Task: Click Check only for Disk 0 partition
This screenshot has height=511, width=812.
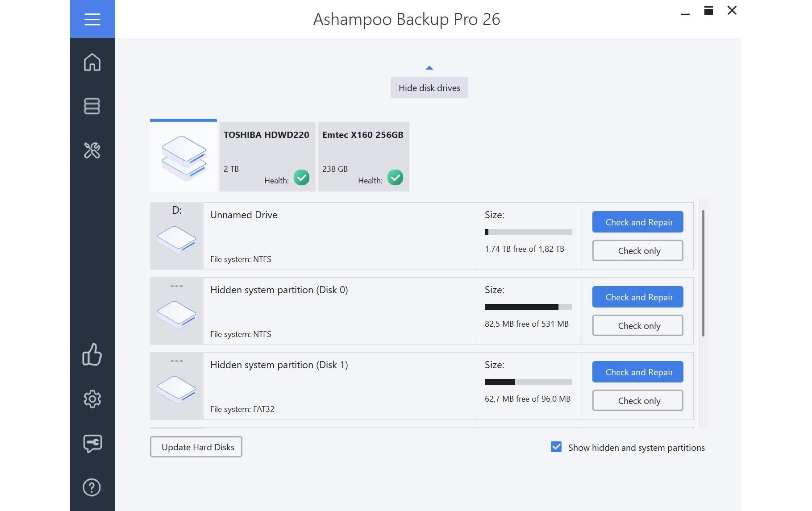Action: pos(637,326)
